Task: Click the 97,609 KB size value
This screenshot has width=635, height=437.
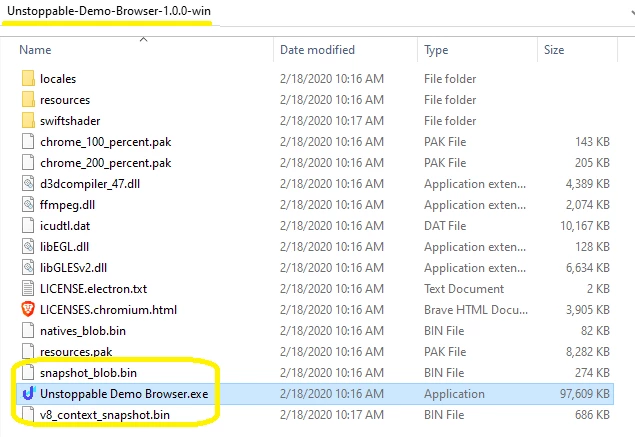Action: tap(585, 394)
